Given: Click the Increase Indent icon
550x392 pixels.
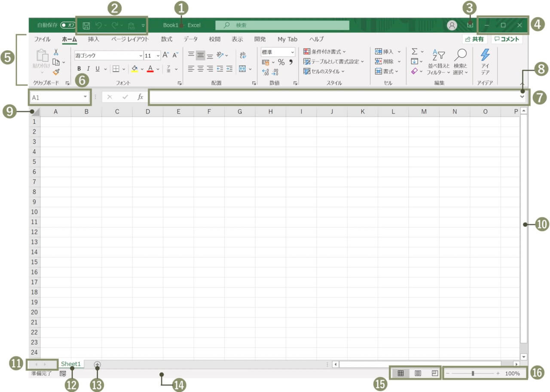Looking at the screenshot, I should (229, 69).
